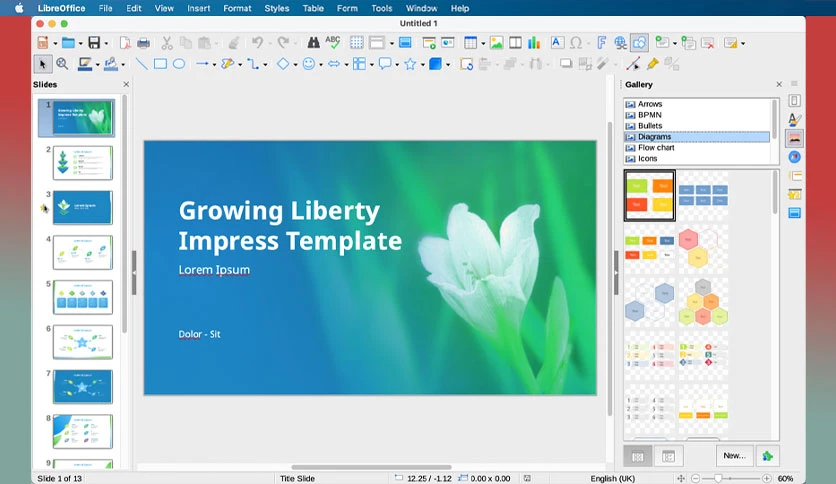Expand 3D Objects dropdown arrow
Viewport: 836px width, 484px height.
[x=448, y=64]
